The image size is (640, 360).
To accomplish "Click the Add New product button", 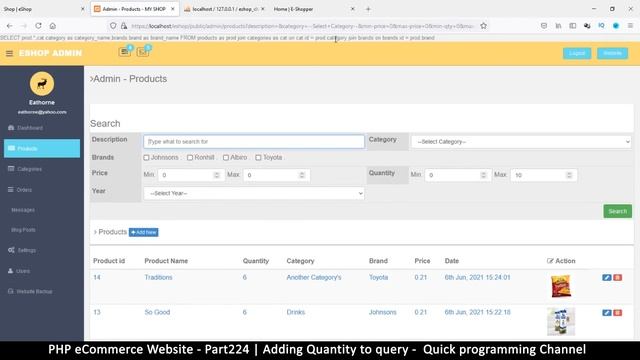I will click(x=144, y=232).
